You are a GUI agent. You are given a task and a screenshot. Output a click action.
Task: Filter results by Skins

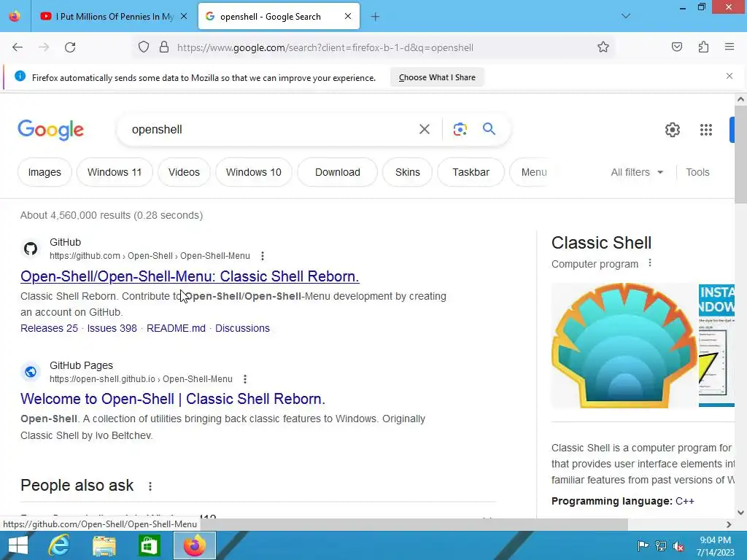pos(407,172)
